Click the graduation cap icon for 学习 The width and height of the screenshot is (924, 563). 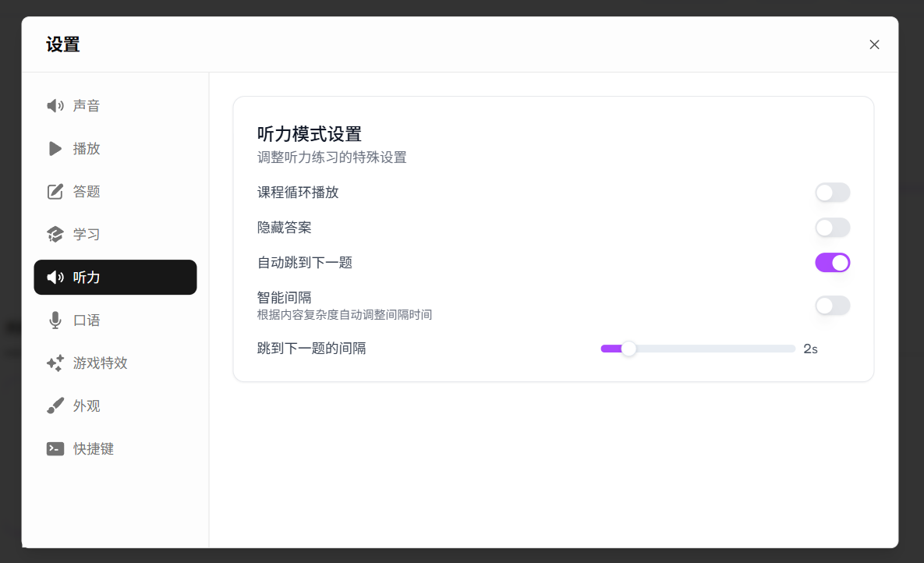pos(55,235)
